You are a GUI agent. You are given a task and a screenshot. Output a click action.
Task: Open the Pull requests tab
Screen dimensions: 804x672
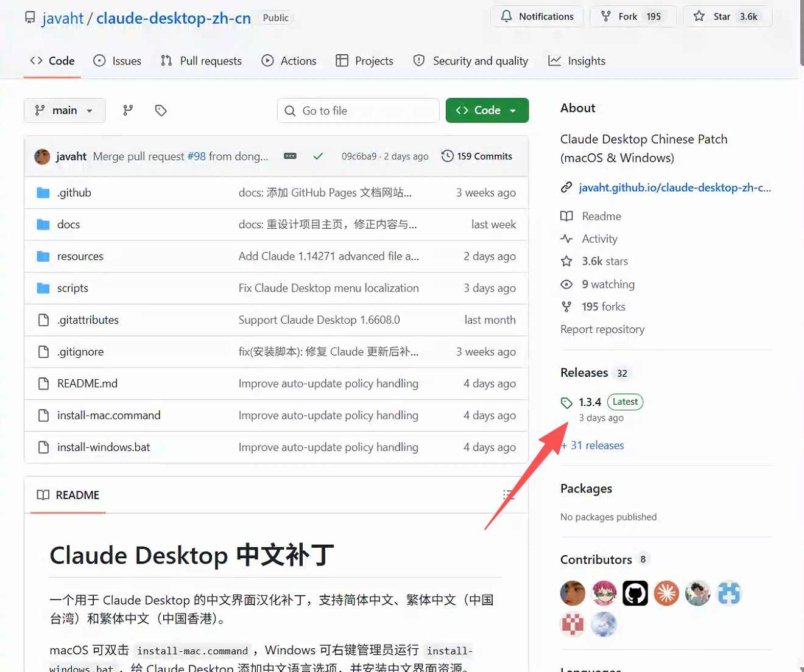coord(201,61)
